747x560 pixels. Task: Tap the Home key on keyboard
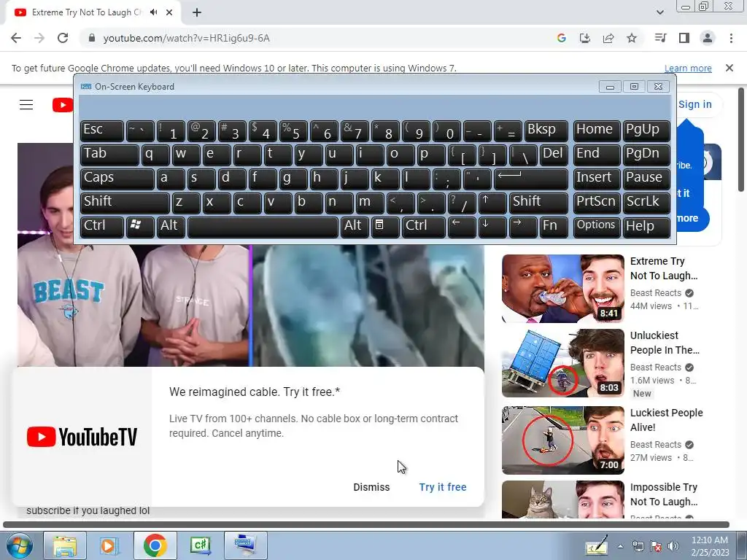[x=597, y=131]
